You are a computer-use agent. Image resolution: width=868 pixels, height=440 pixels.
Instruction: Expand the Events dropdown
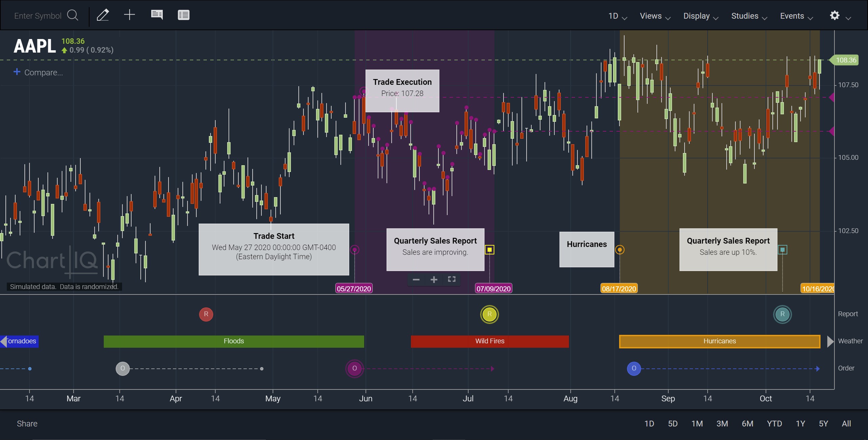pyautogui.click(x=796, y=16)
